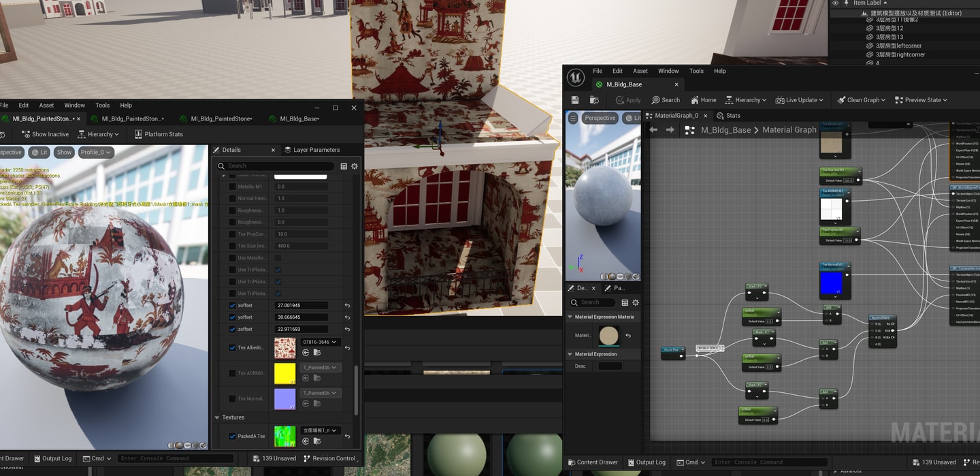Open the Preview State dropdown
Screen dimensions: 980x476
coord(921,100)
